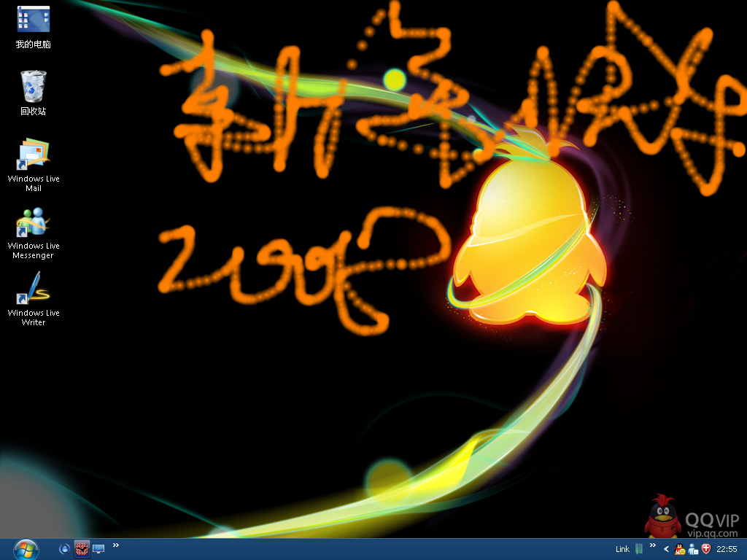
Task: Open the Start menu orb
Action: 26,548
